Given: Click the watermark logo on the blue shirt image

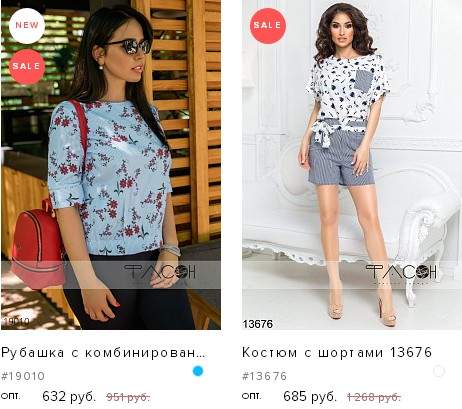Looking at the screenshot, I should pyautogui.click(x=160, y=272).
